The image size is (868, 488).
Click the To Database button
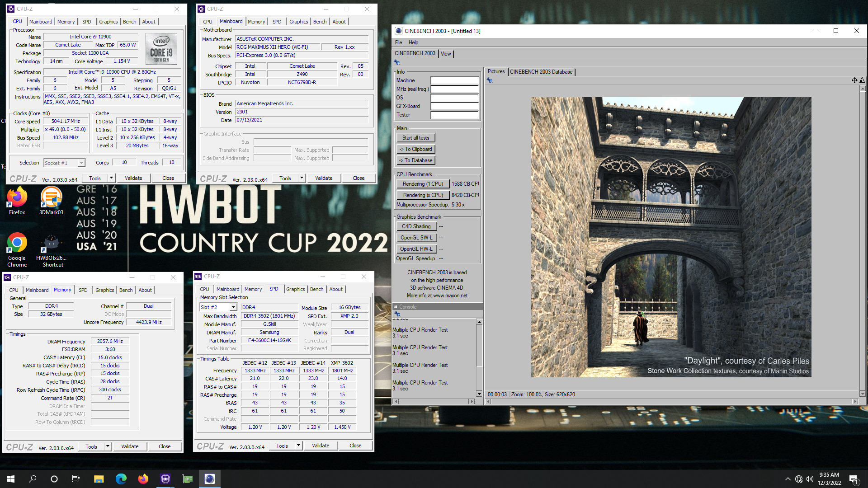pos(416,160)
